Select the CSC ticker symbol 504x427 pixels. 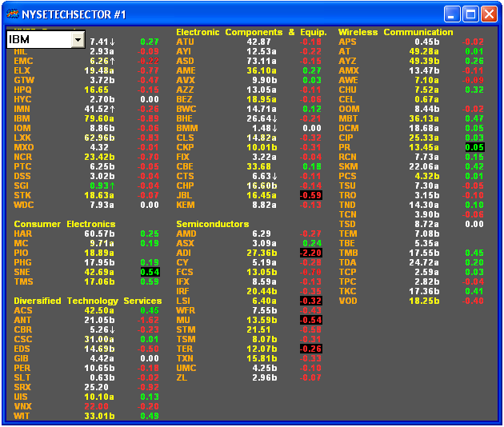[23, 339]
